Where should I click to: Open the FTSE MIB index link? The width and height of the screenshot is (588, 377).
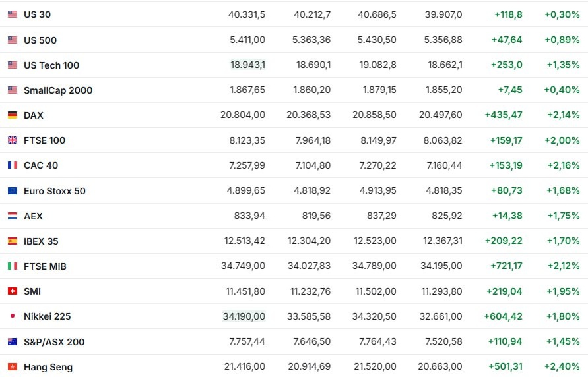tap(45, 266)
